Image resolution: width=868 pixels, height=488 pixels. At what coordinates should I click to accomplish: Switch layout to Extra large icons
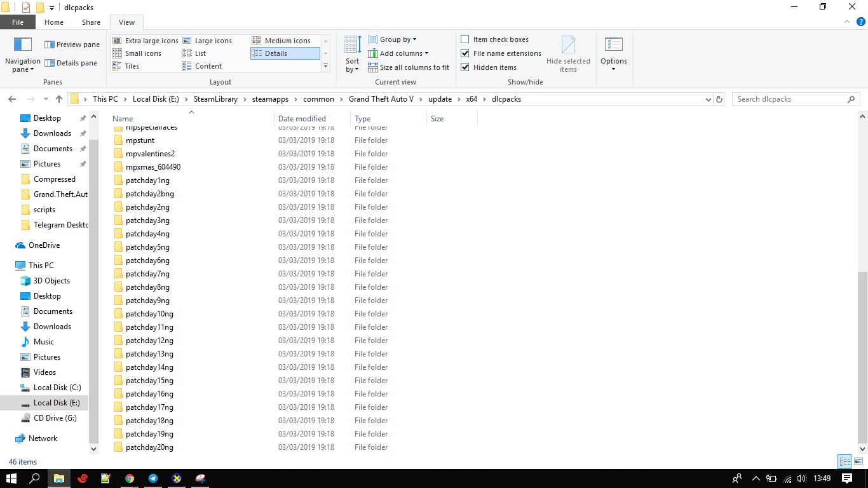click(146, 41)
